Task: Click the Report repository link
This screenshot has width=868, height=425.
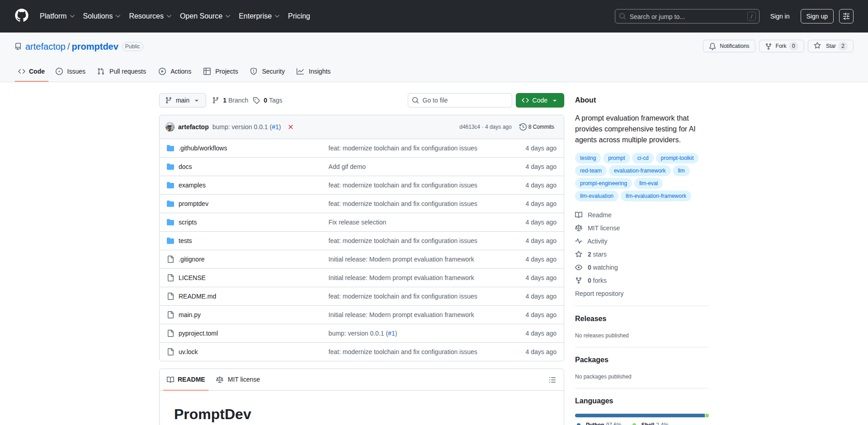Action: (x=599, y=294)
